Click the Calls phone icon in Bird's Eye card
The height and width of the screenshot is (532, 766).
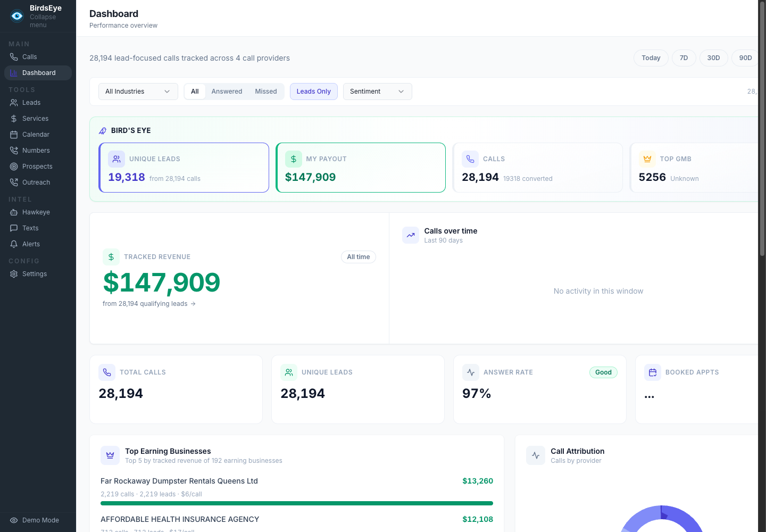pyautogui.click(x=470, y=159)
